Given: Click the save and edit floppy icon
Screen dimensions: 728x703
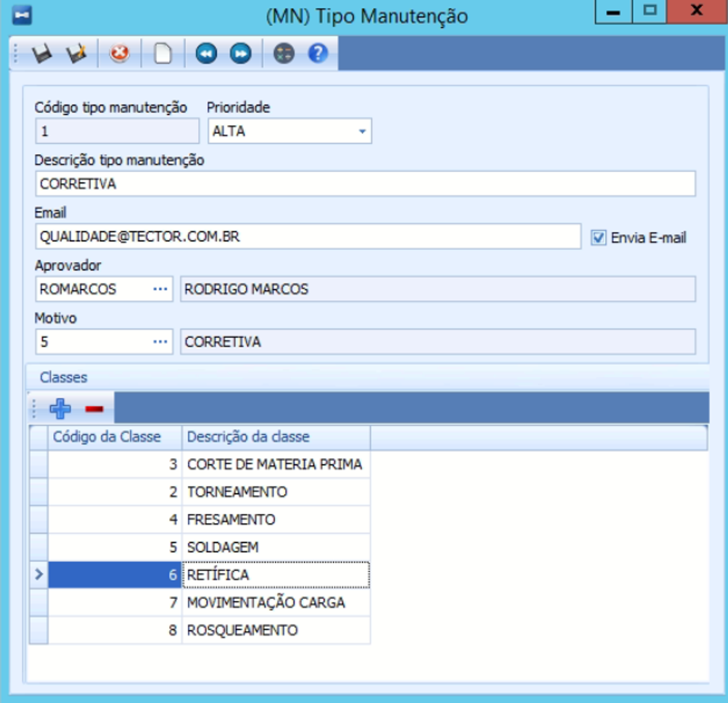Looking at the screenshot, I should click(76, 54).
